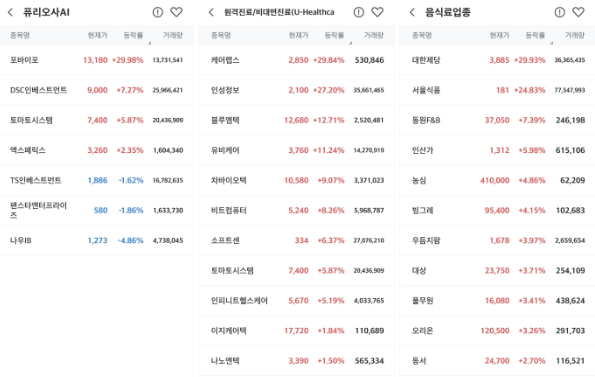Image resolution: width=595 pixels, height=377 pixels.
Task: Select 대한제당 change rate +29.93%
Action: [x=530, y=60]
